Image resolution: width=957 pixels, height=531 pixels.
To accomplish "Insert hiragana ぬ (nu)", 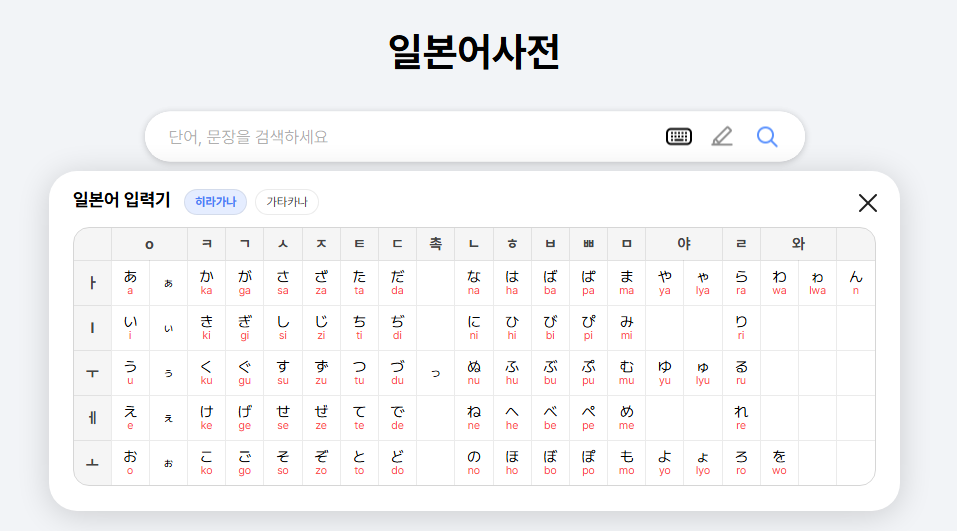I will pos(474,373).
